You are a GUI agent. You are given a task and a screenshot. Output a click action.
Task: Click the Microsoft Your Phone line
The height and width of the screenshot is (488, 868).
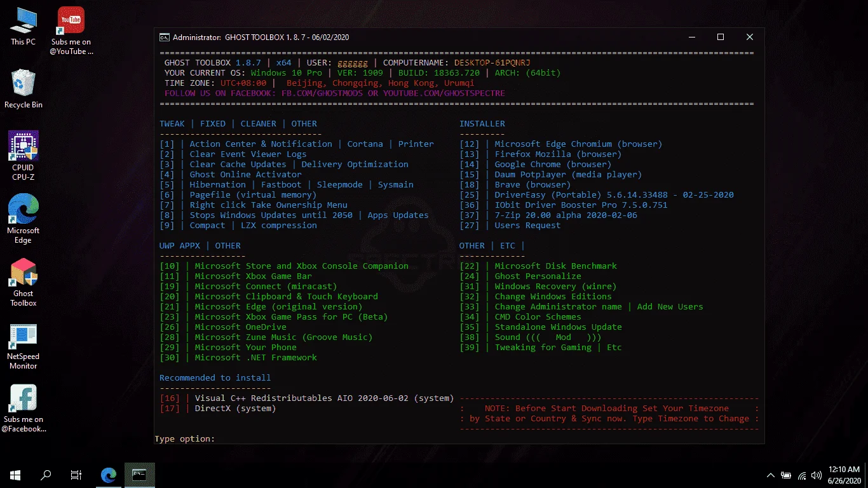pos(228,348)
